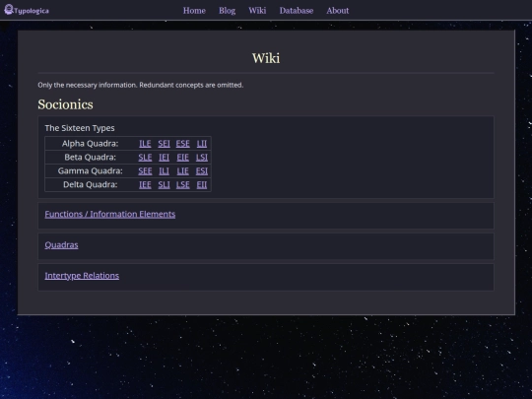Click the Delta Quadra row label
This screenshot has width=532, height=399.
pyautogui.click(x=90, y=185)
